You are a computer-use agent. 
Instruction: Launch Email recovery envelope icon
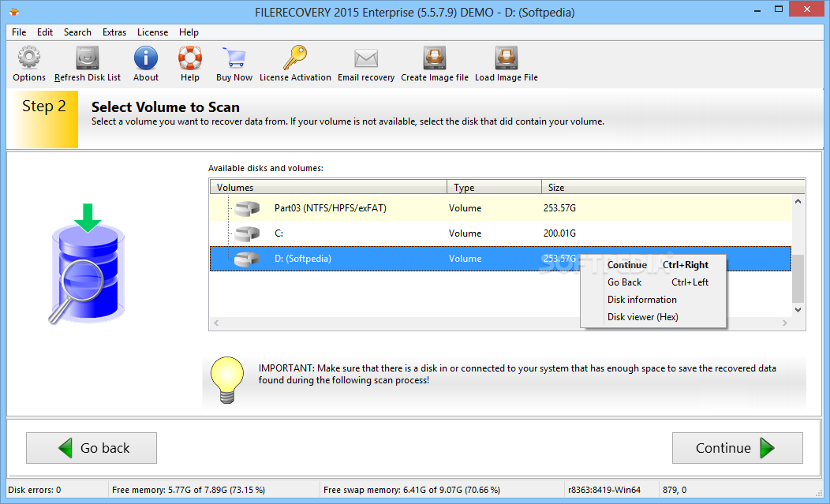click(x=366, y=58)
